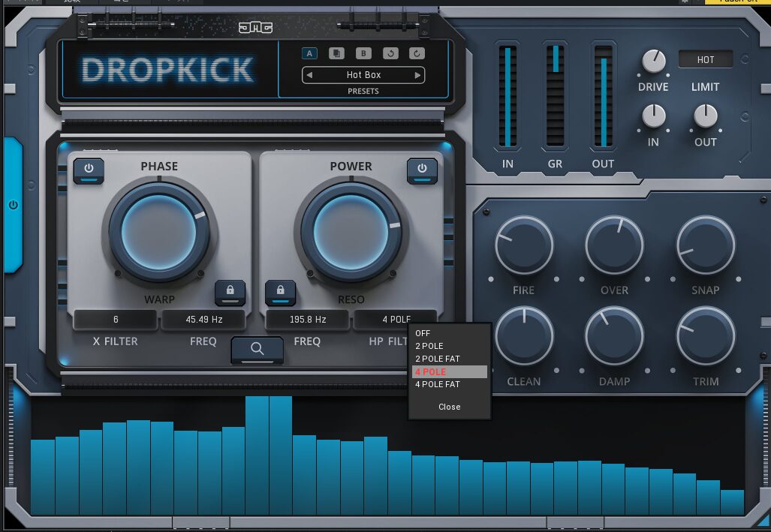The height and width of the screenshot is (532, 771).
Task: Click the JMG logo
Action: pos(255,28)
